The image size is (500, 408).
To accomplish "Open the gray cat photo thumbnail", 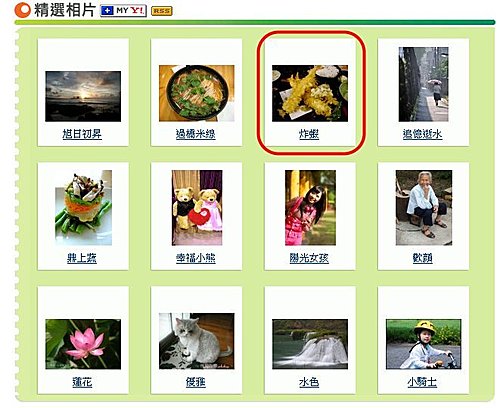I will [x=197, y=341].
